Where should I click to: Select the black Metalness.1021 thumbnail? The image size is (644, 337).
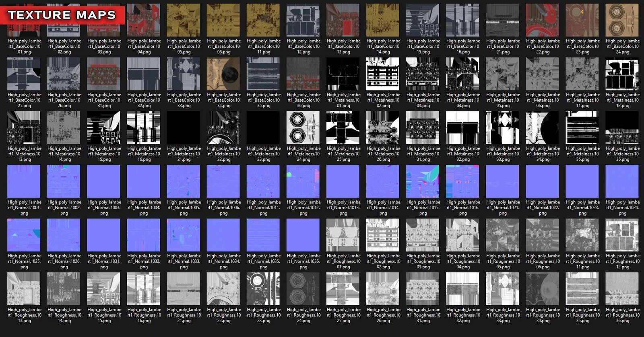[184, 128]
